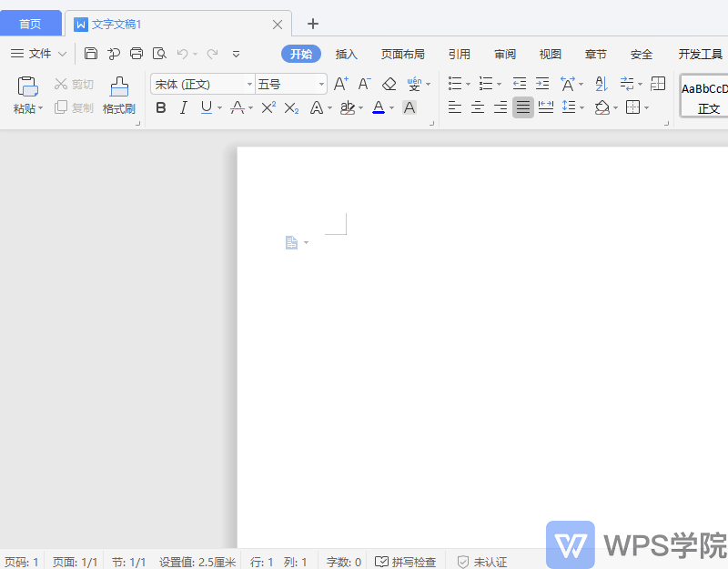Click the 文件 menu

click(38, 53)
